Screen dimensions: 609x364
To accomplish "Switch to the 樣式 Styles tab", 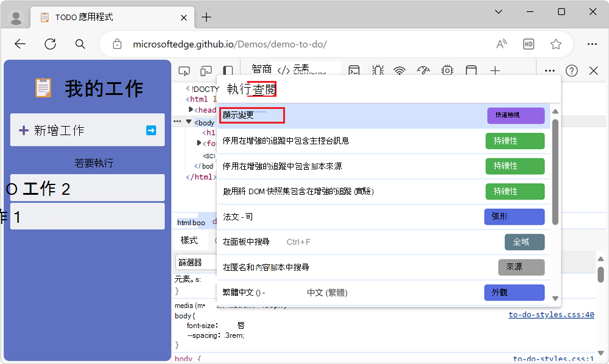I will [x=189, y=240].
